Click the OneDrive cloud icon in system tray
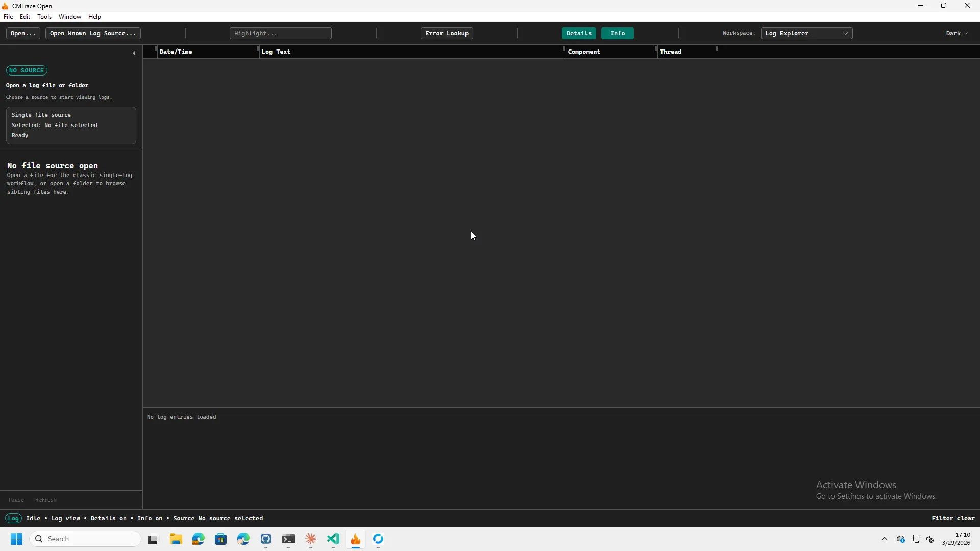This screenshot has width=980, height=551. pos(901,539)
